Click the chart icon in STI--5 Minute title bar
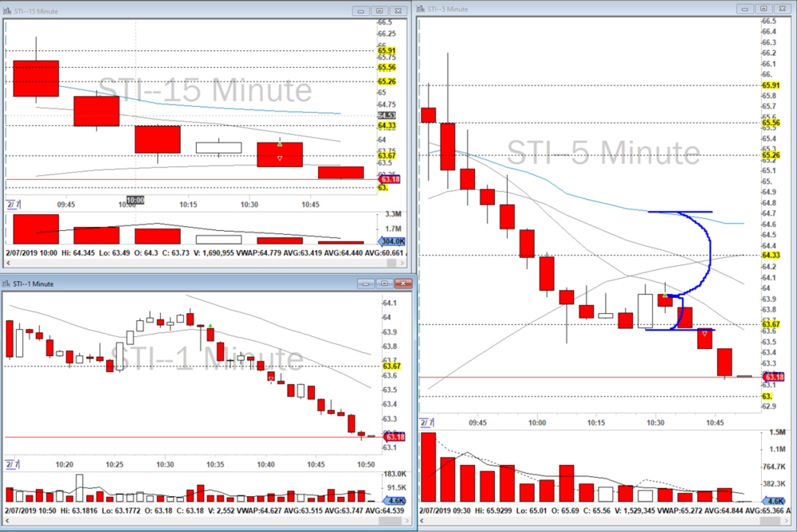The width and height of the screenshot is (797, 532). (x=422, y=9)
